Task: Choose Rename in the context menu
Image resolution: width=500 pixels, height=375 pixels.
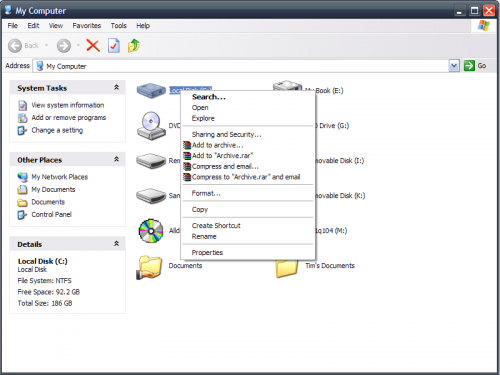Action: pyautogui.click(x=248, y=236)
